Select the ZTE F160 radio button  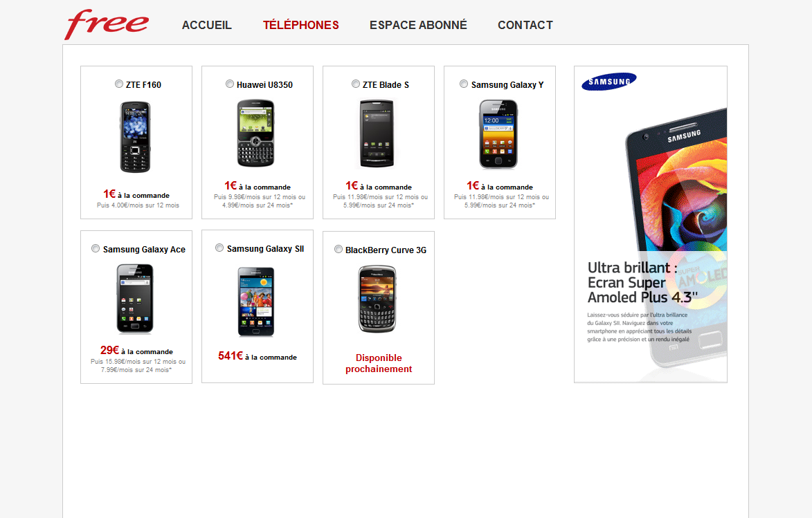[x=119, y=84]
